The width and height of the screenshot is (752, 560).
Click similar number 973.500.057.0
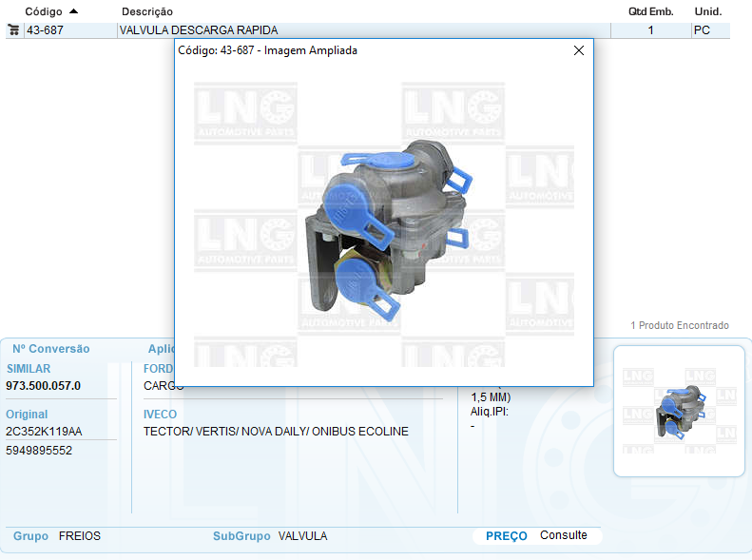click(x=44, y=386)
